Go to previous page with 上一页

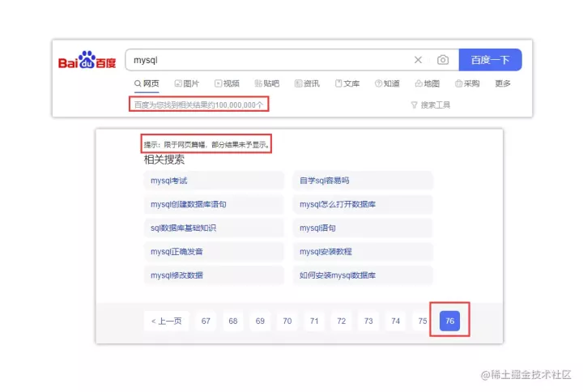166,321
